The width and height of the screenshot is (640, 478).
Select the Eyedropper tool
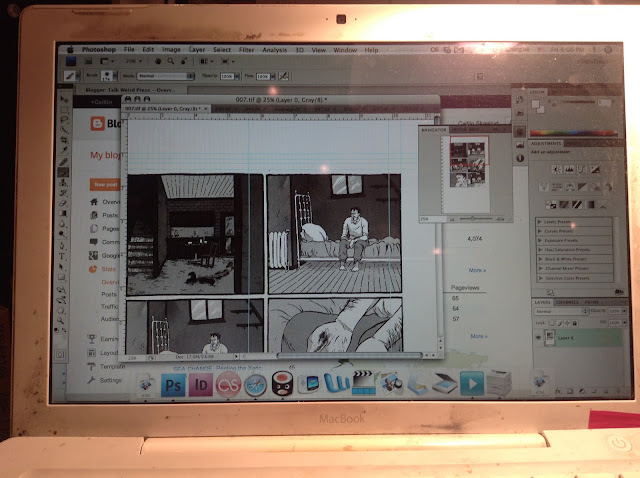click(64, 150)
